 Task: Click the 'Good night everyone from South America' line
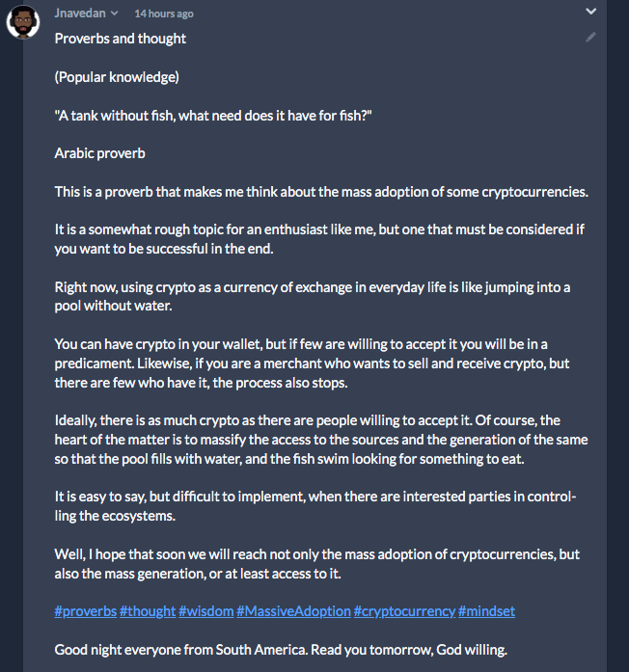[281, 650]
